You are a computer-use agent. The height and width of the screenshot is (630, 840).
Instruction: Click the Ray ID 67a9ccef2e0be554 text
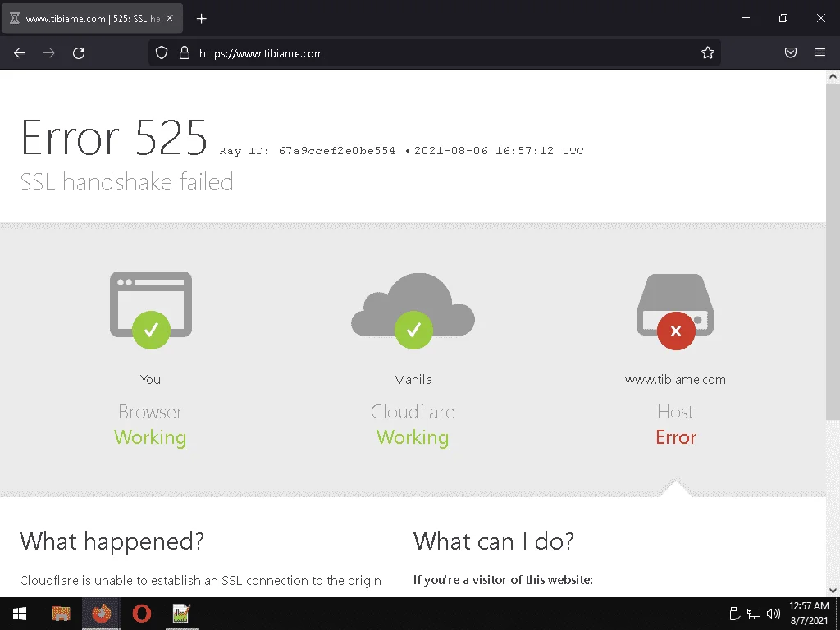308,151
